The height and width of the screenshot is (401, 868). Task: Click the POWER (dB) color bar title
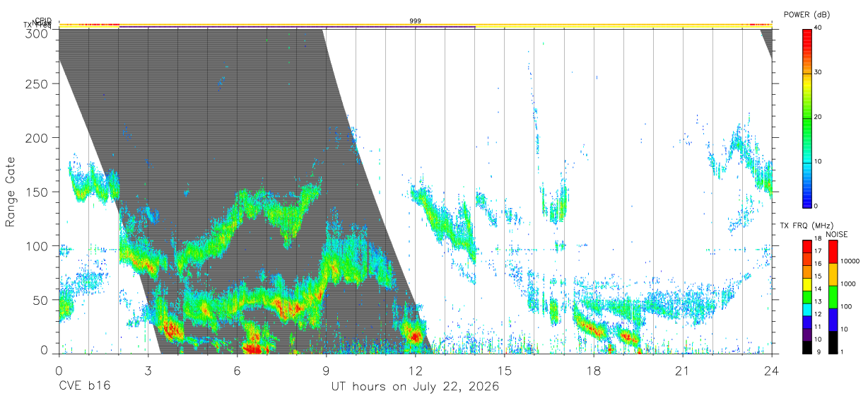pos(807,15)
